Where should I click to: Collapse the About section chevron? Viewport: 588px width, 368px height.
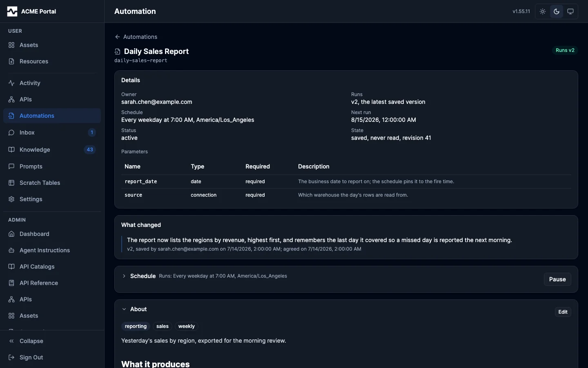pyautogui.click(x=124, y=309)
